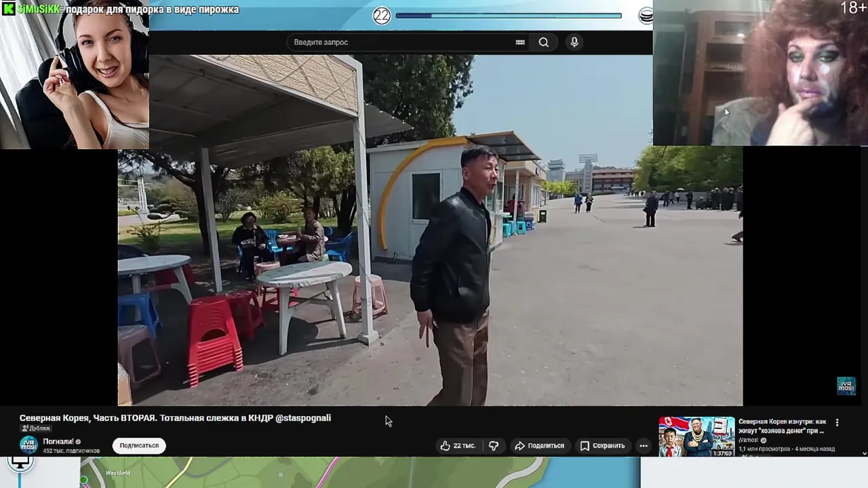
Task: Click the curly-wig webcam overlay
Action: point(760,73)
